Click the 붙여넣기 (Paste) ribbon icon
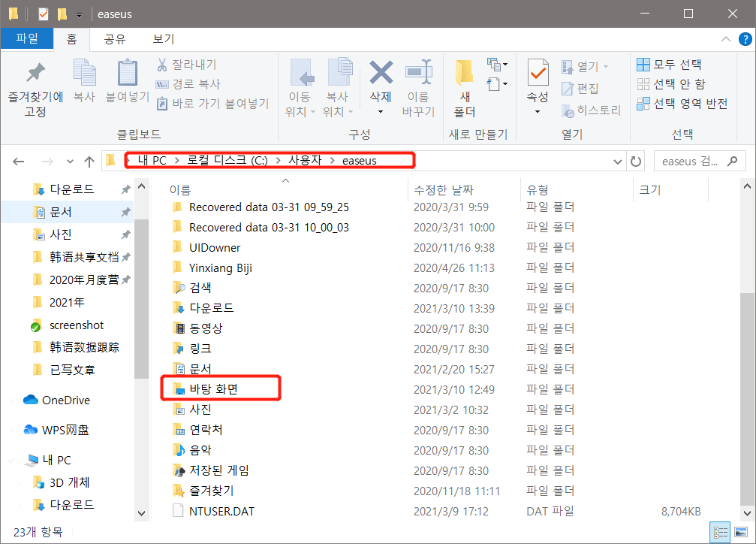The width and height of the screenshot is (756, 544). click(x=127, y=79)
